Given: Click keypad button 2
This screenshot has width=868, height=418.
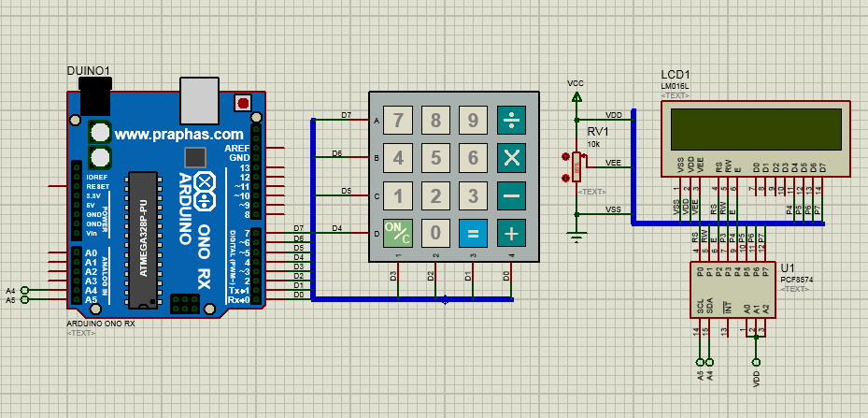Looking at the screenshot, I should pos(435,195).
